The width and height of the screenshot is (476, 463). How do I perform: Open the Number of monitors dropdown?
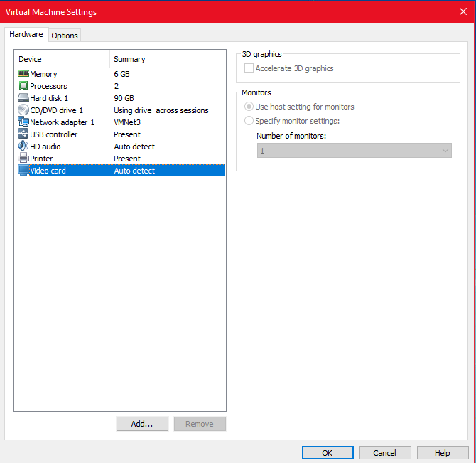[x=354, y=151]
